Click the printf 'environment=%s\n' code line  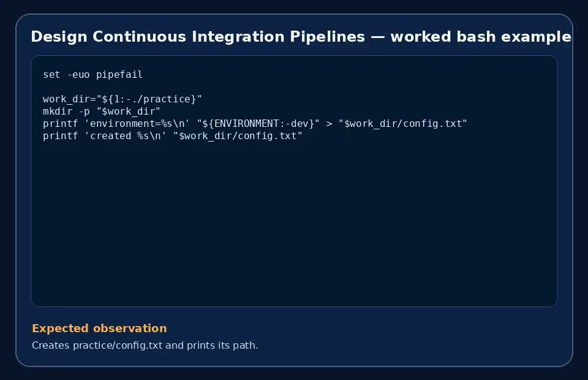[255, 124]
